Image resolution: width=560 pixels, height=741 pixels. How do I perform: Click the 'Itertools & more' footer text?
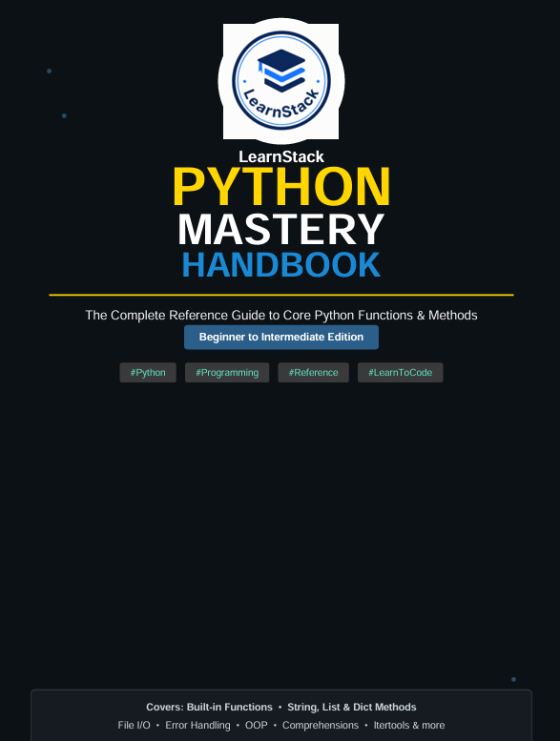pyautogui.click(x=409, y=725)
